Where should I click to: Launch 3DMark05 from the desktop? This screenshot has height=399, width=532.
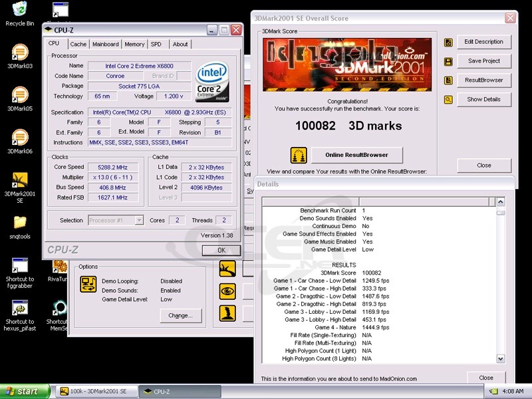pos(20,95)
